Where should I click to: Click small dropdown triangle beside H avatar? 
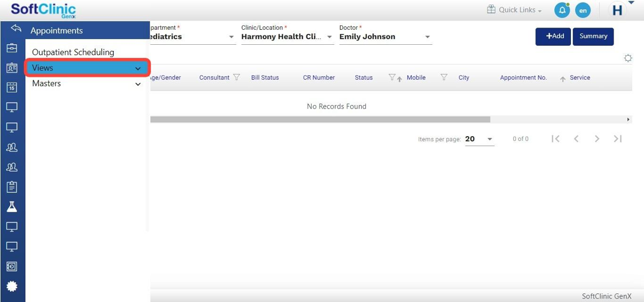point(631,3)
